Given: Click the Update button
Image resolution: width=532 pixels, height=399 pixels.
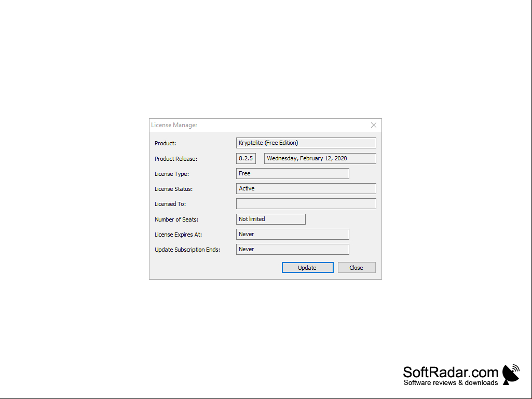Looking at the screenshot, I should pos(307,267).
